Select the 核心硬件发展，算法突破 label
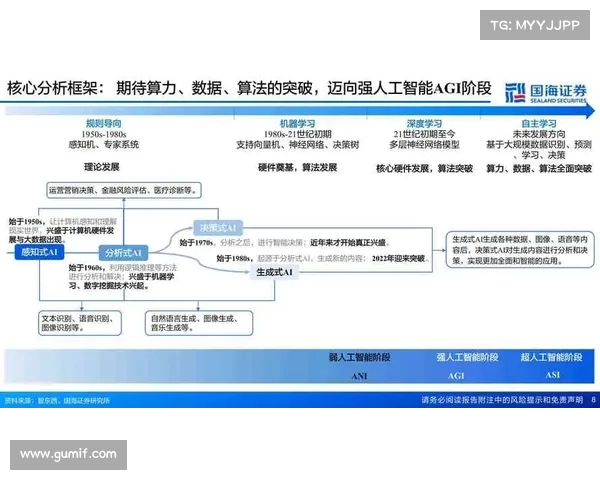 424,168
